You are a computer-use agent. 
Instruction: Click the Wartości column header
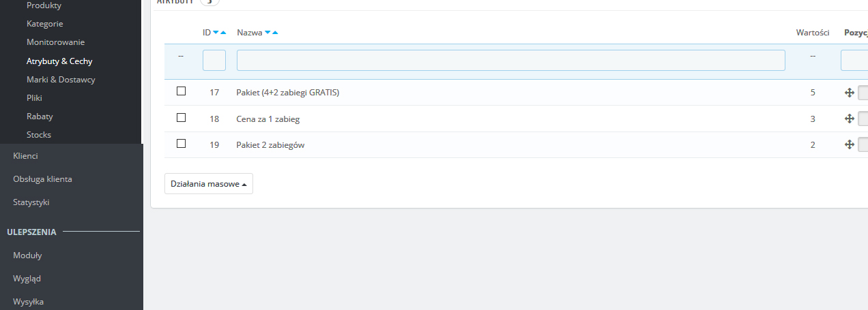(x=813, y=33)
